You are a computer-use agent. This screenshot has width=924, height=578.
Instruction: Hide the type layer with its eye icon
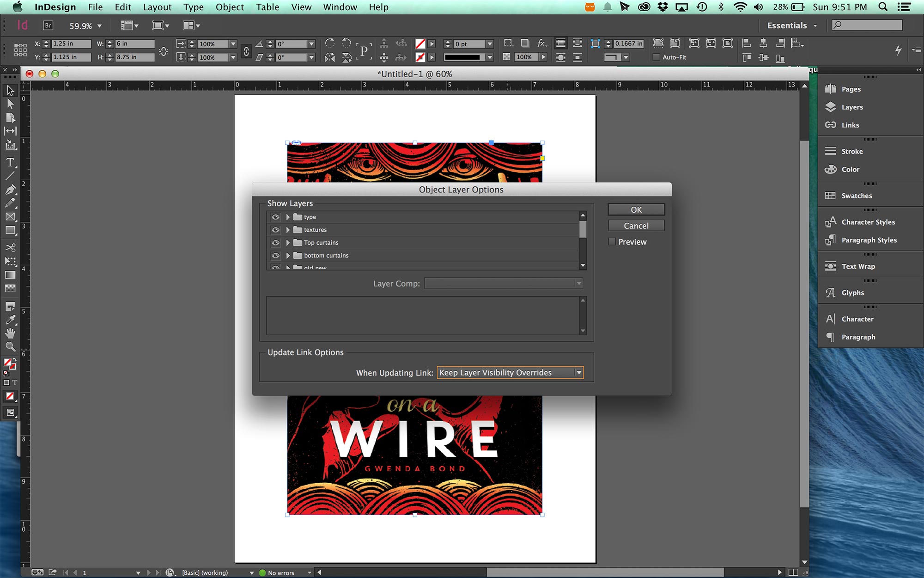pos(276,216)
